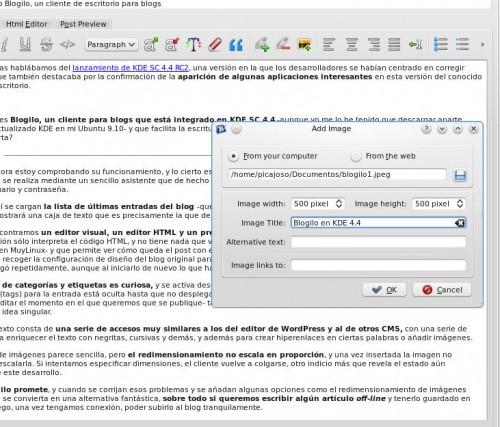Insert a blockquote with the quote icon
500x427 pixels.
pyautogui.click(x=236, y=45)
